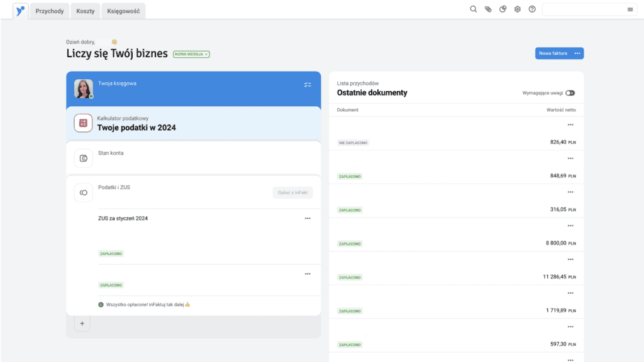Viewport: 644px width, 362px height.
Task: Open the Przychody tab
Action: point(50,11)
